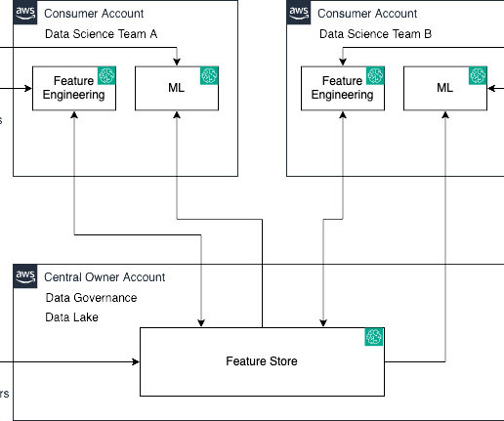Select Team B ML box
This screenshot has height=421, width=504.
(445, 88)
